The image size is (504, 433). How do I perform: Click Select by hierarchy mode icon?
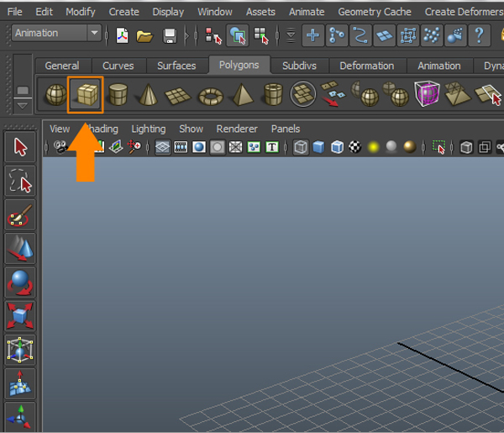(213, 35)
